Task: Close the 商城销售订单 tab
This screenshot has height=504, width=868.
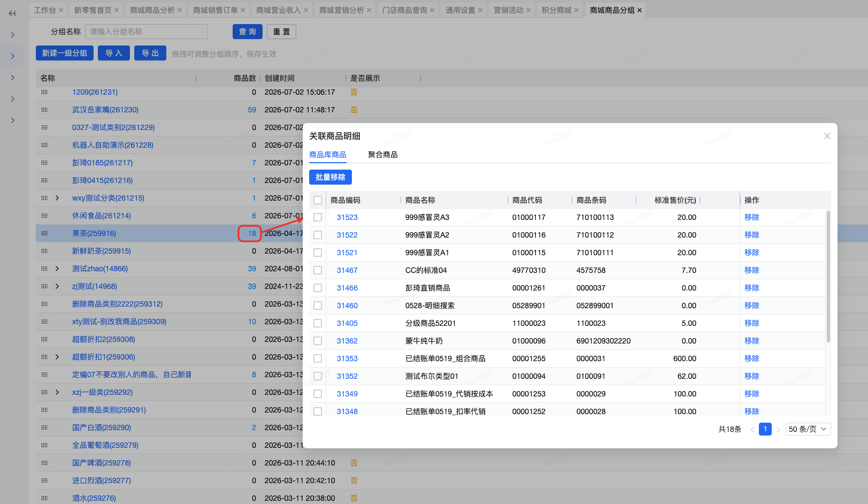Action: 243,10
